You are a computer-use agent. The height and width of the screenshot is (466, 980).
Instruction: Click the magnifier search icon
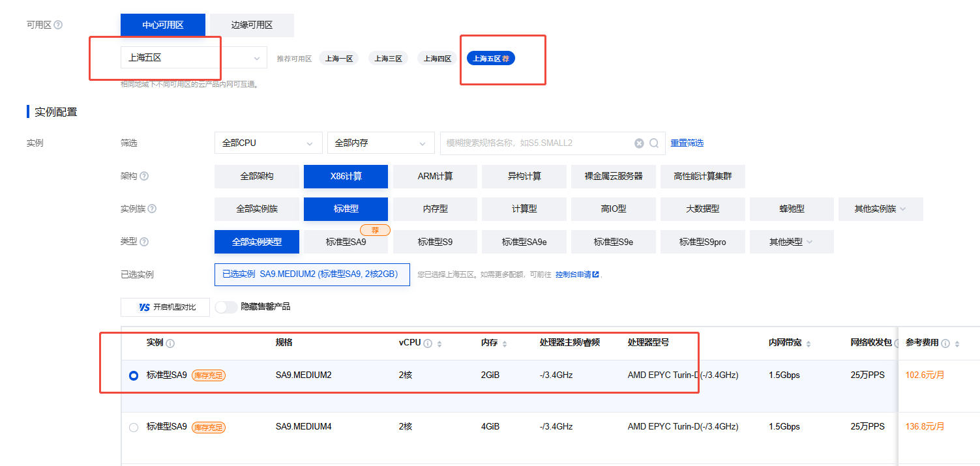click(654, 143)
